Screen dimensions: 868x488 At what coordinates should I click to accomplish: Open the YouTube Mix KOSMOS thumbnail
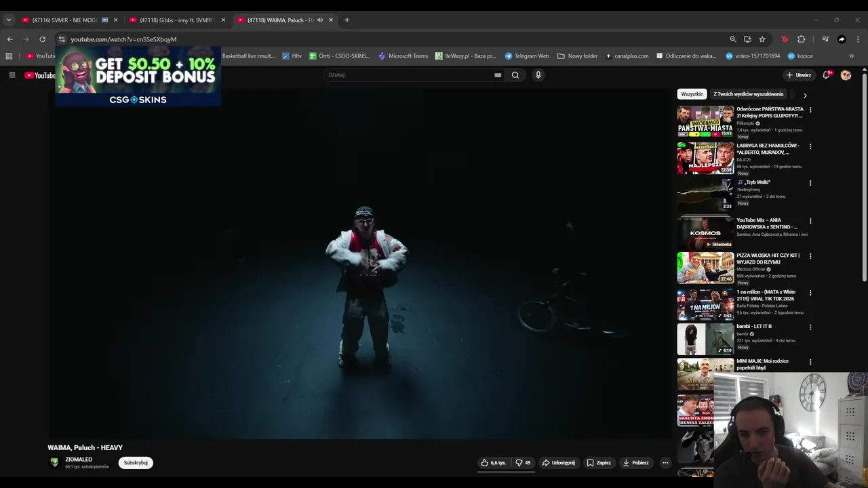(x=705, y=232)
